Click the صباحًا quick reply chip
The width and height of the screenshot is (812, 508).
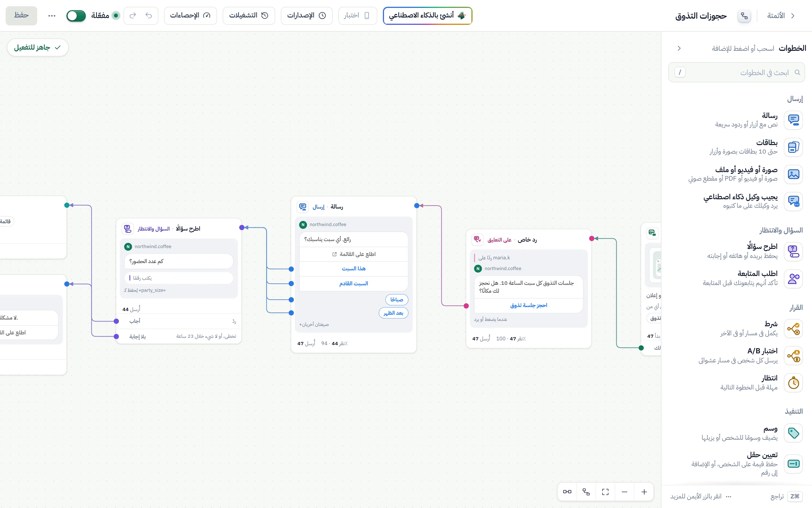tap(397, 300)
